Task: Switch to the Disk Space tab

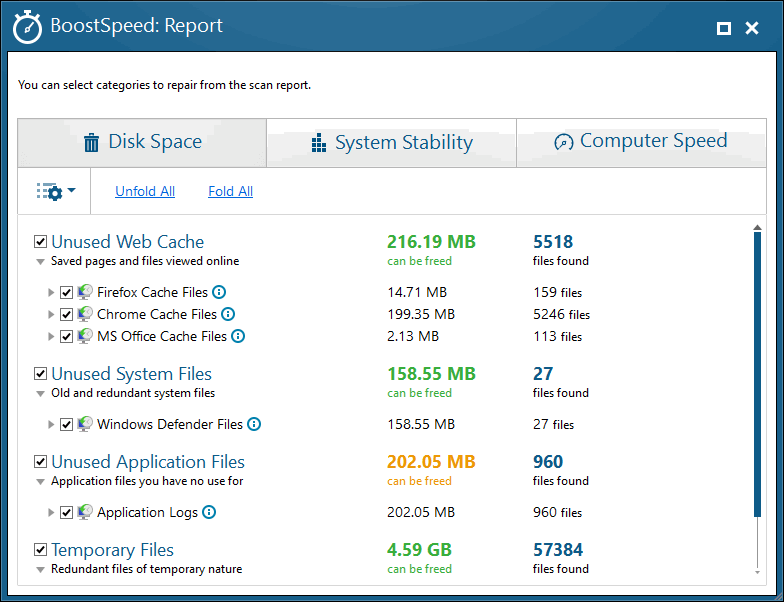Action: coord(142,142)
